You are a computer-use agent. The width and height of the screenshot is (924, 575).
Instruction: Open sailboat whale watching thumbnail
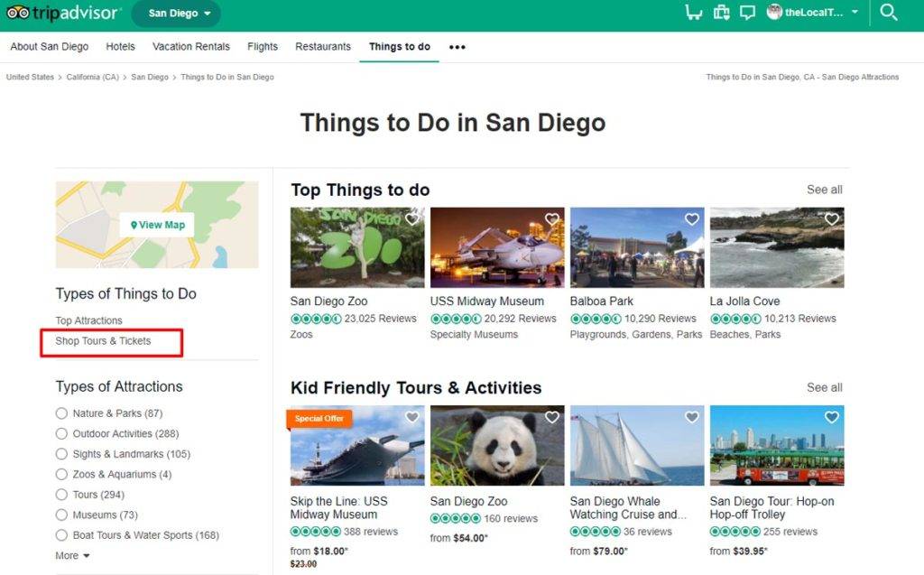coord(637,445)
